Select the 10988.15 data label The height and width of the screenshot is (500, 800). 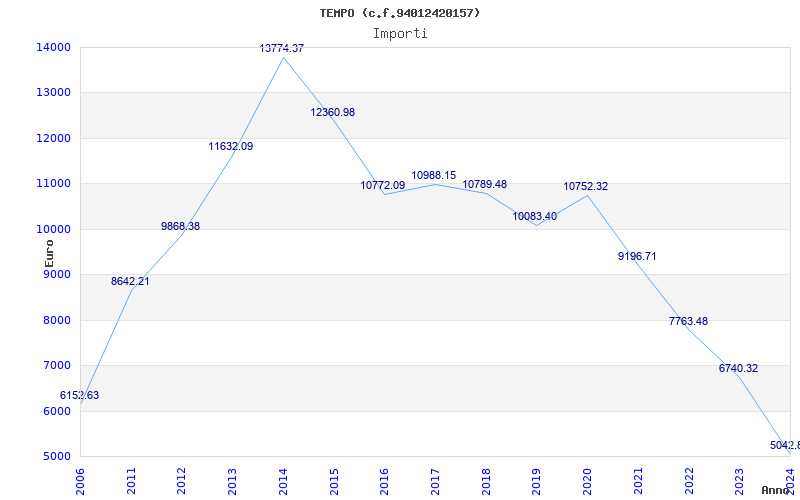pos(434,176)
